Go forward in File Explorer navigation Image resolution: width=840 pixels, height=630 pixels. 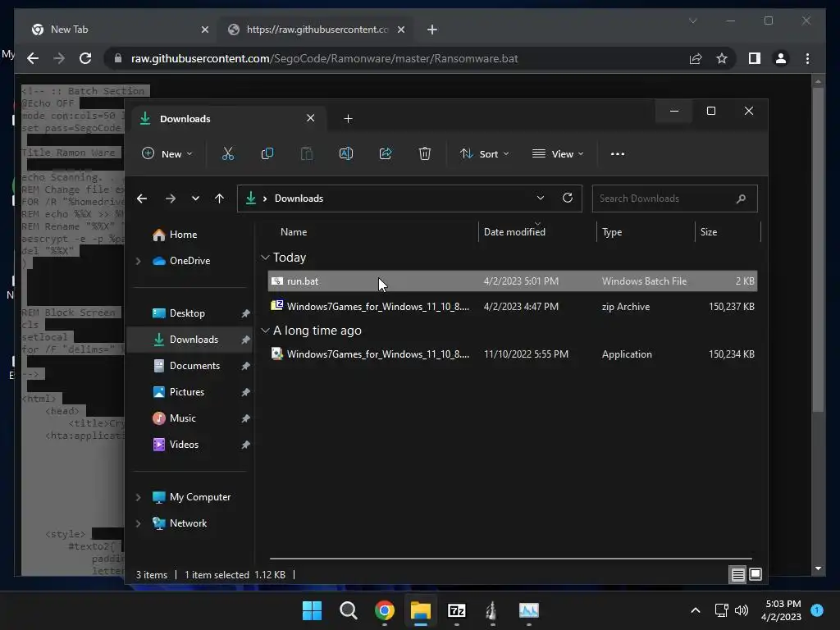coord(171,199)
